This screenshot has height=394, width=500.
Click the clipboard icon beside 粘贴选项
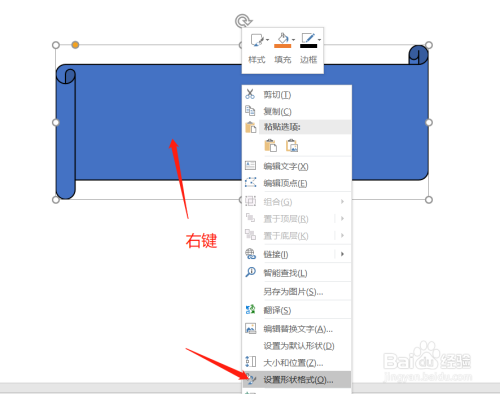250,127
